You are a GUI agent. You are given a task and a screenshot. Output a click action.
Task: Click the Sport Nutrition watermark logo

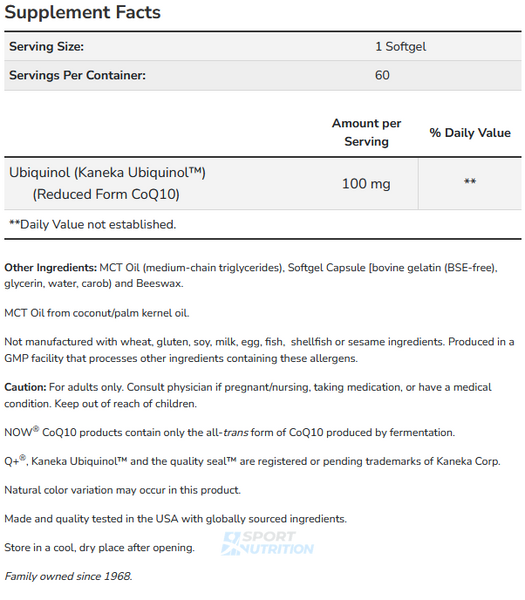(267, 543)
